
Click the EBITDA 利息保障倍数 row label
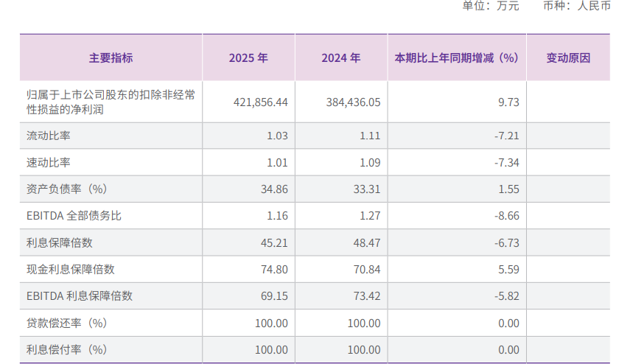(x=80, y=296)
